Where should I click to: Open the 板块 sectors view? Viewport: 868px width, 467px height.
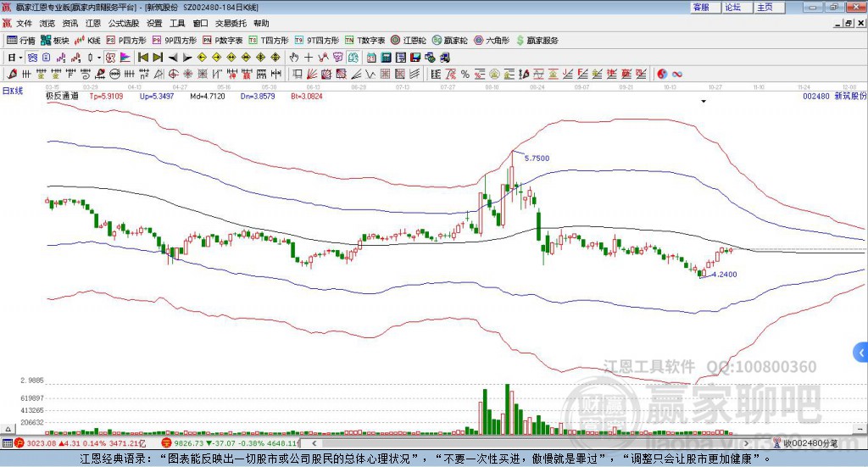[x=55, y=41]
